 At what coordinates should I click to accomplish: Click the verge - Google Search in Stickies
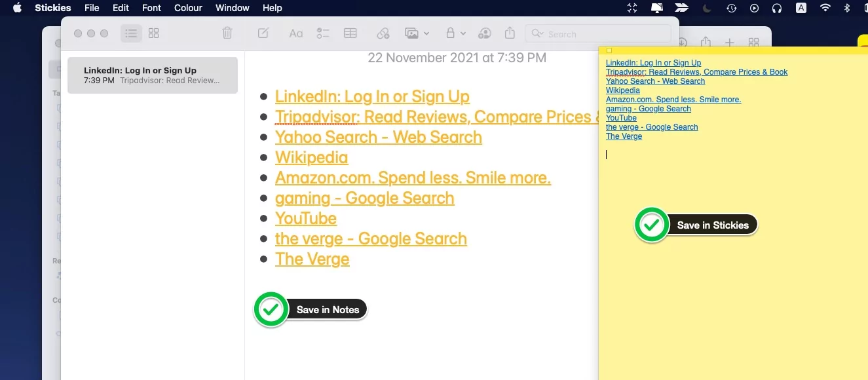652,127
